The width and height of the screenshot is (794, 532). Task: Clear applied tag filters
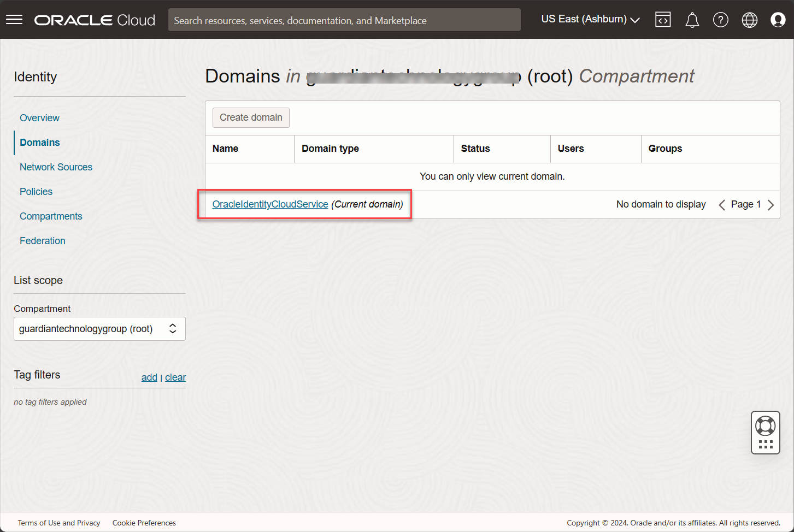click(175, 377)
